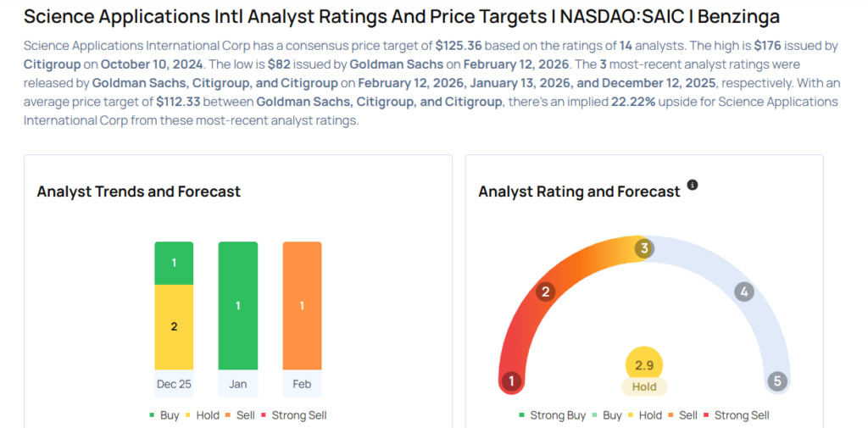Toggle Buy legend in Analyst Trends chart
This screenshot has width=868, height=428.
166,415
